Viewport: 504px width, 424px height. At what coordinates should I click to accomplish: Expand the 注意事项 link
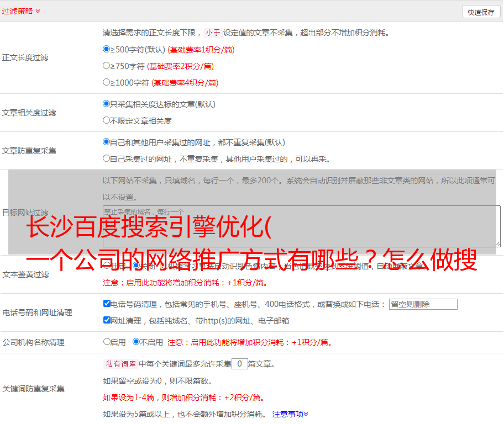(290, 414)
